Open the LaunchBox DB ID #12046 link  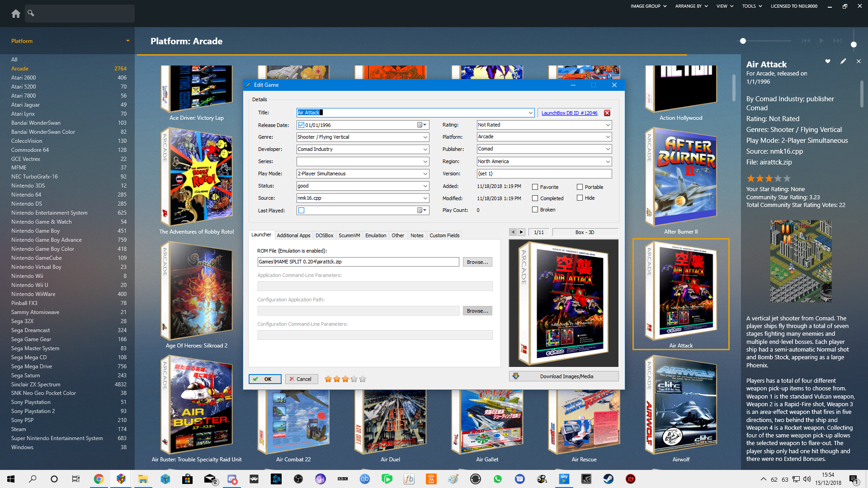(569, 113)
